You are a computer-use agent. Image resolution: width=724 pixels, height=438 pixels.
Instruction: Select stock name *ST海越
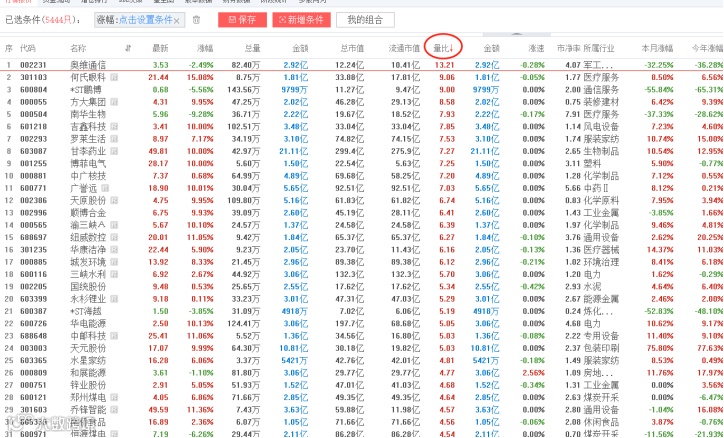(x=85, y=311)
